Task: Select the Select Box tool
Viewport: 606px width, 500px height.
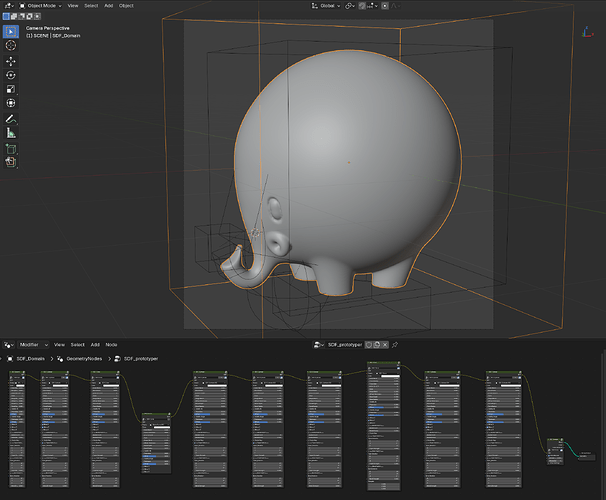Action: tap(11, 32)
